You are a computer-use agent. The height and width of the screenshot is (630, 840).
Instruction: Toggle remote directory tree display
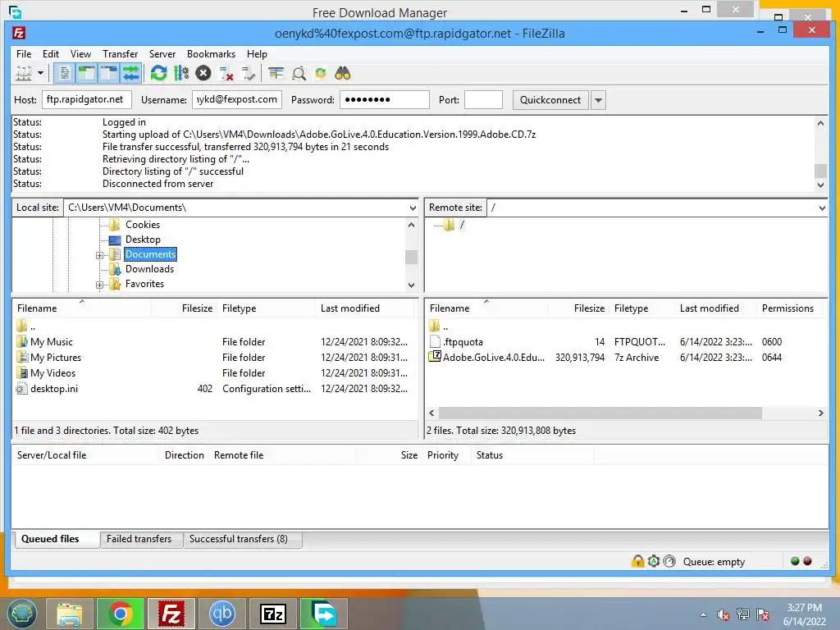coord(109,73)
